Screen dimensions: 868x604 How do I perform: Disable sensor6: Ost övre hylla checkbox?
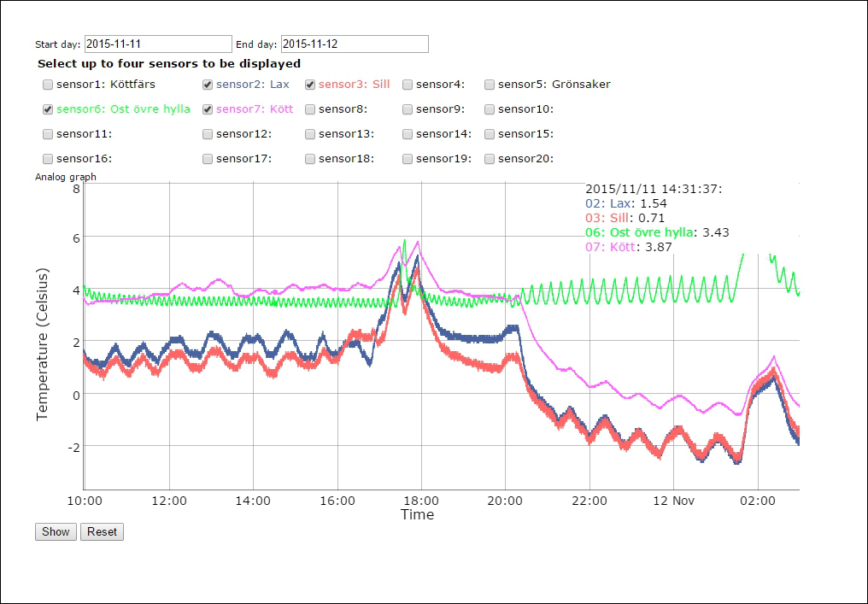click(48, 109)
